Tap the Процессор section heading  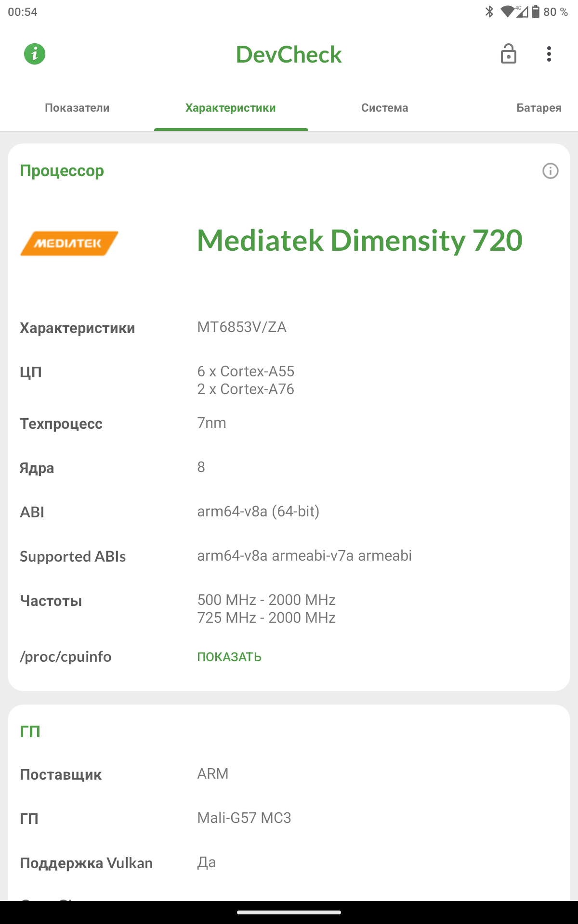[x=62, y=171]
